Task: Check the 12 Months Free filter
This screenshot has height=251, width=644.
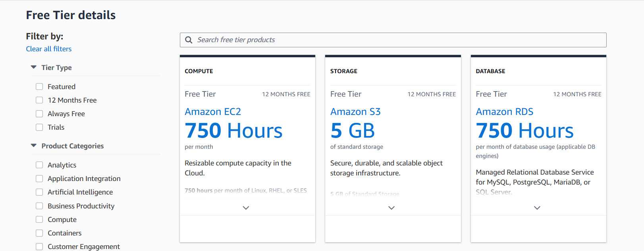Action: [39, 100]
